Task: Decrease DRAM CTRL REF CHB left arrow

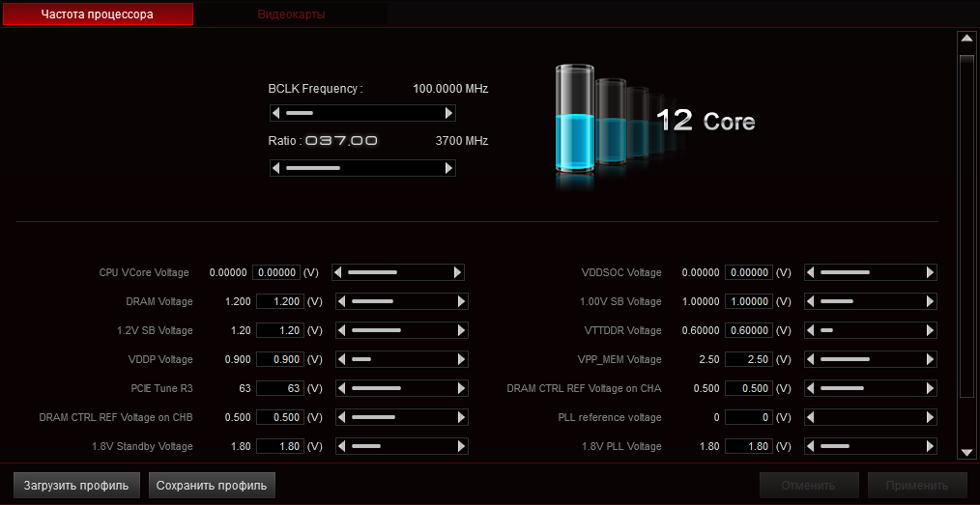Action: click(342, 417)
